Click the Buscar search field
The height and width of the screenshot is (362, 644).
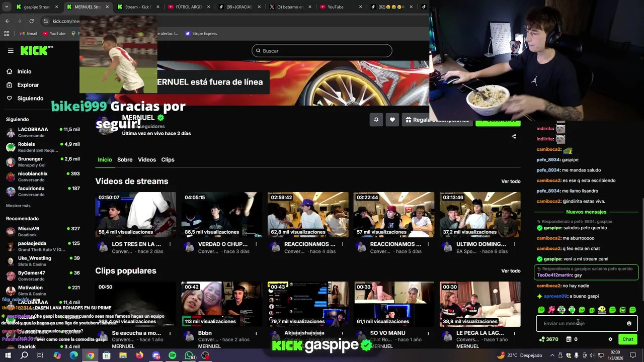tap(322, 51)
